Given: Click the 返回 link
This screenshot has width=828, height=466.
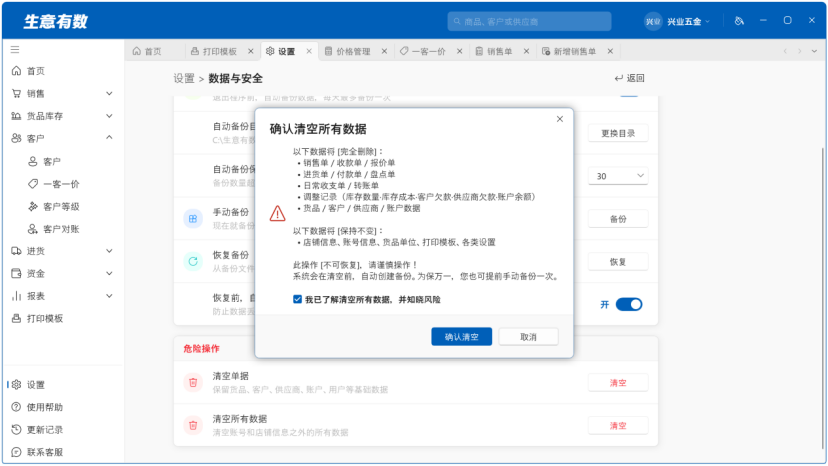Looking at the screenshot, I should tap(629, 78).
